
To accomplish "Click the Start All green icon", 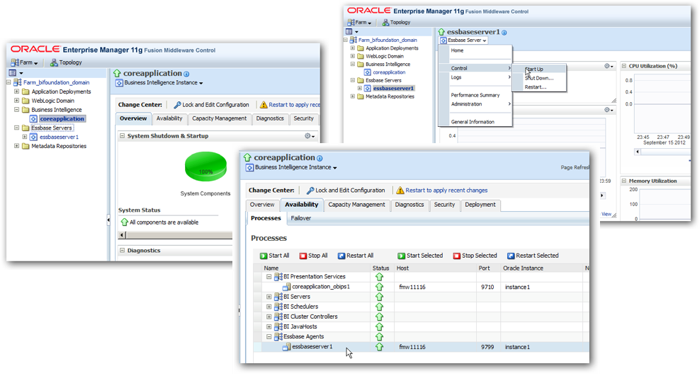I will coord(263,256).
